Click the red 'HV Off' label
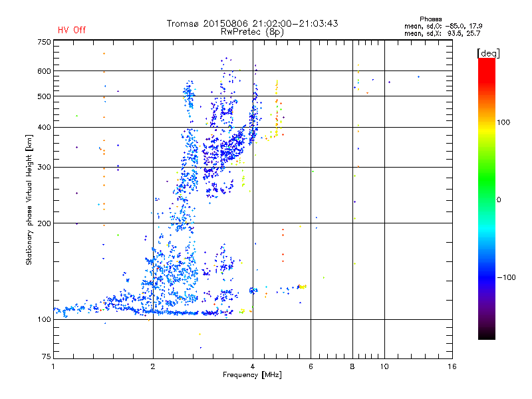 click(x=72, y=30)
